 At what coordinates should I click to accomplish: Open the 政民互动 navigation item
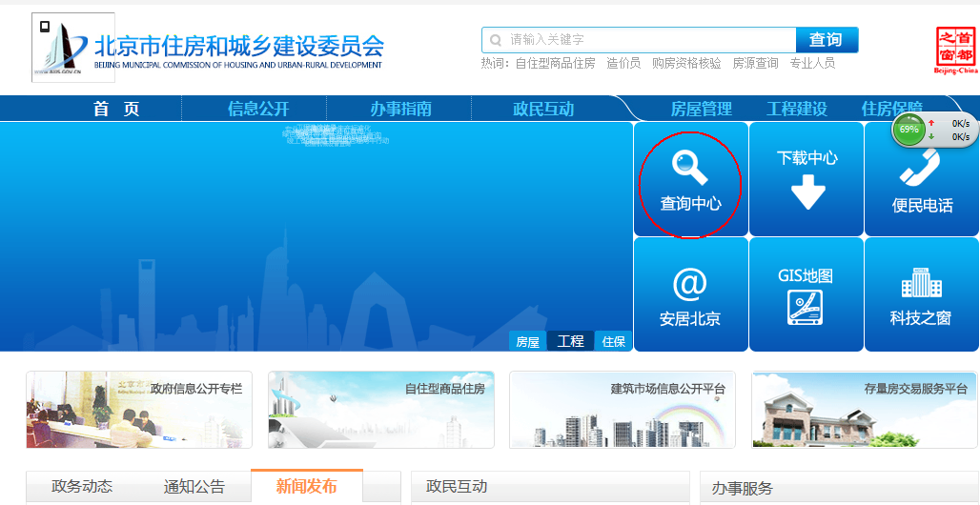pyautogui.click(x=543, y=109)
